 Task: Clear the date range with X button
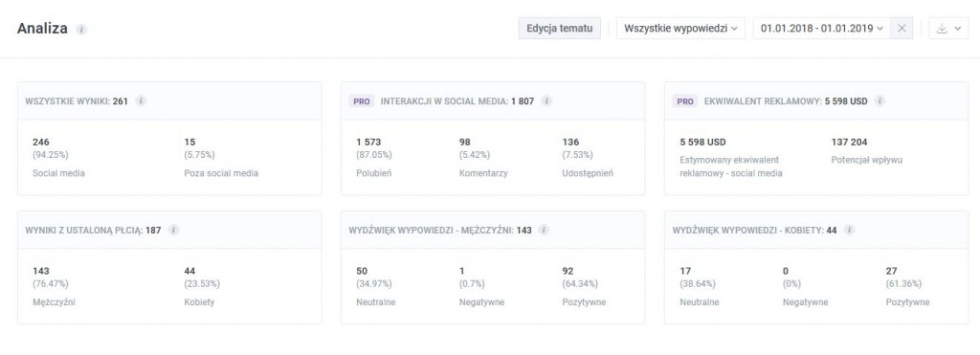[x=902, y=28]
